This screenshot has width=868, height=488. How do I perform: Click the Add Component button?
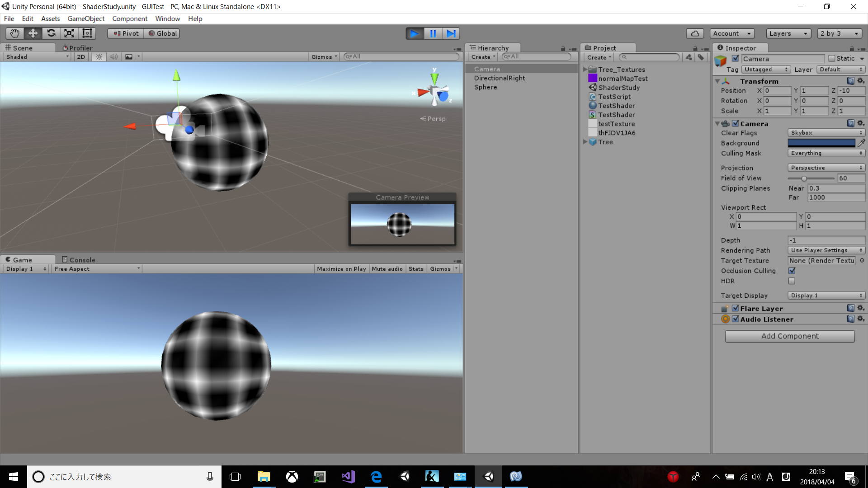tap(790, 336)
